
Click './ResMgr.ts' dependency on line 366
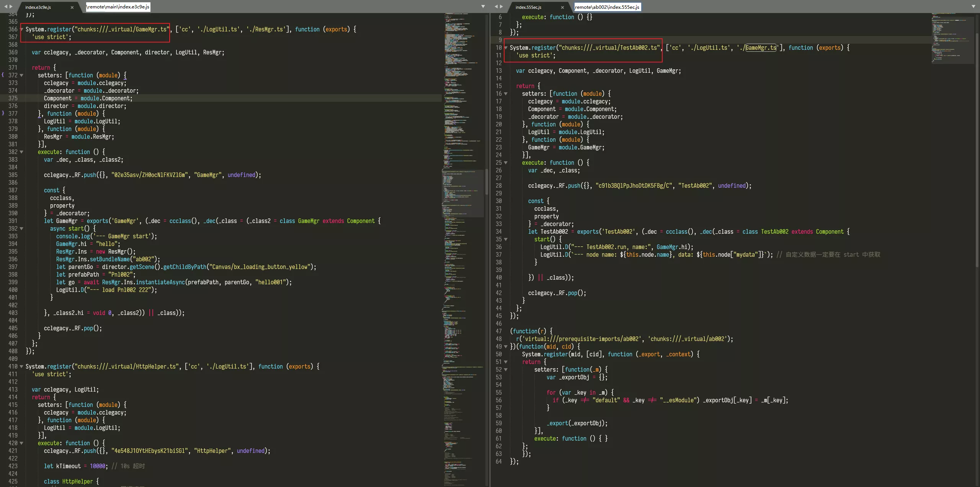coord(266,30)
